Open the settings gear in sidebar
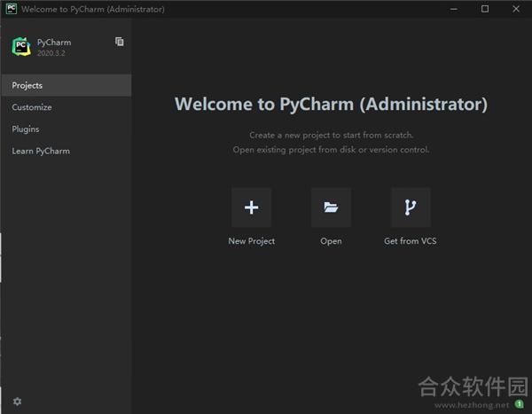This screenshot has height=414, width=532. coord(18,402)
